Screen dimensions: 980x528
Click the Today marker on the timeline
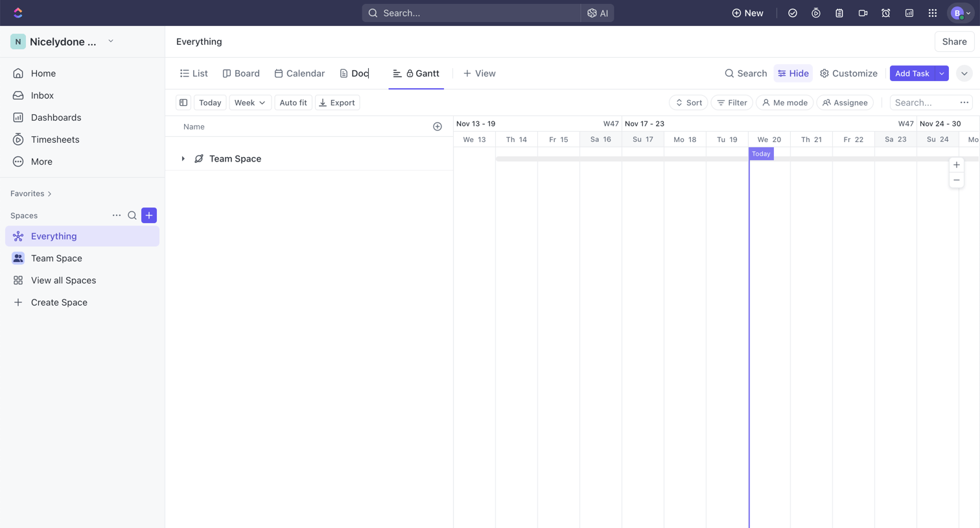[x=761, y=154]
